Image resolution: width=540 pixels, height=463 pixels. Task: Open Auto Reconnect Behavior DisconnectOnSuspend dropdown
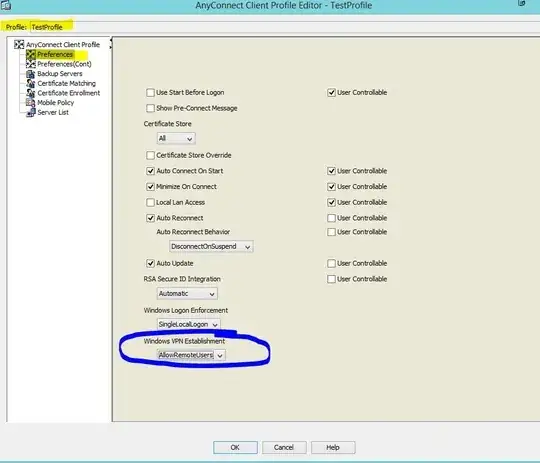(211, 247)
